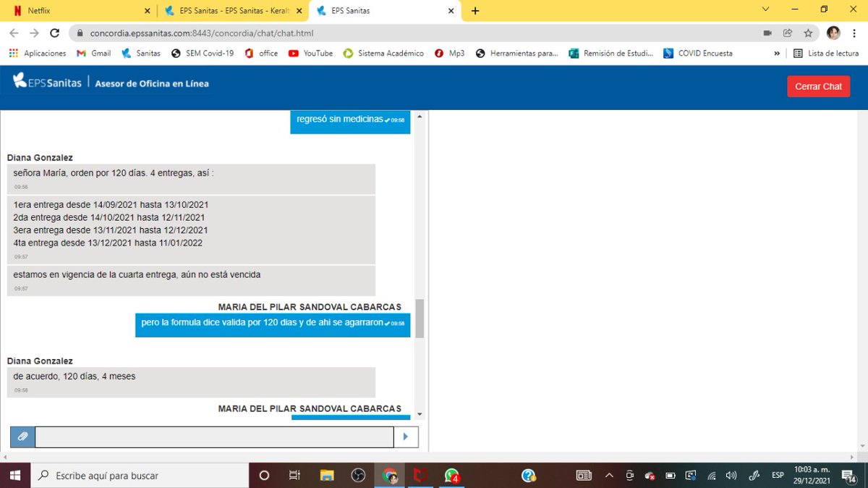868x488 pixels.
Task: Open the YouTube bookmark
Action: click(311, 53)
